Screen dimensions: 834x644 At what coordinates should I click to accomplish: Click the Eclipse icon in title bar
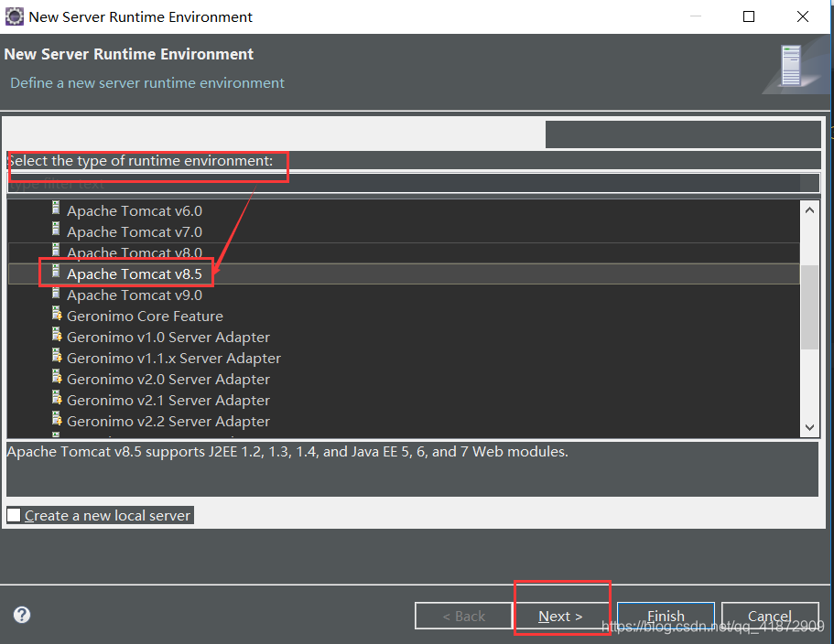15,17
